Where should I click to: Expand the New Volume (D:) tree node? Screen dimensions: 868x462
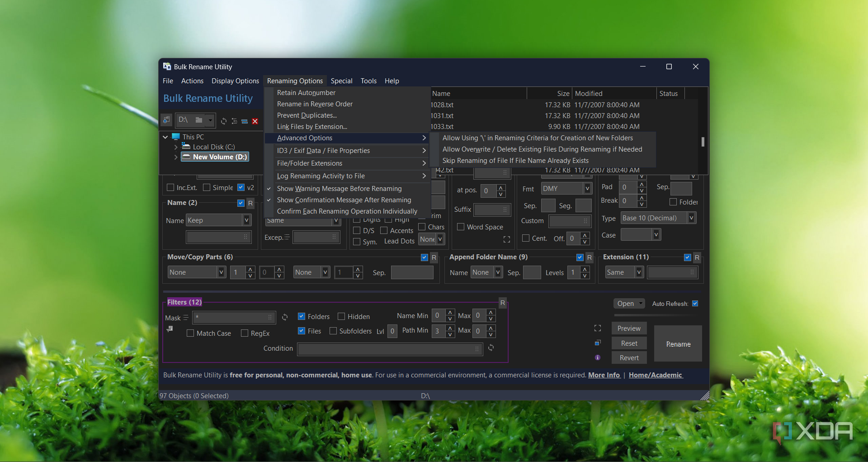[176, 157]
